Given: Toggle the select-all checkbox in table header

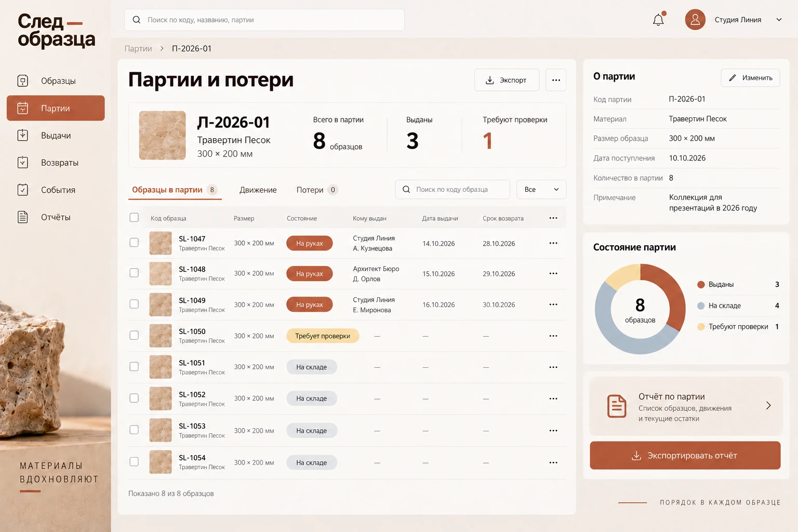Looking at the screenshot, I should pyautogui.click(x=134, y=218).
